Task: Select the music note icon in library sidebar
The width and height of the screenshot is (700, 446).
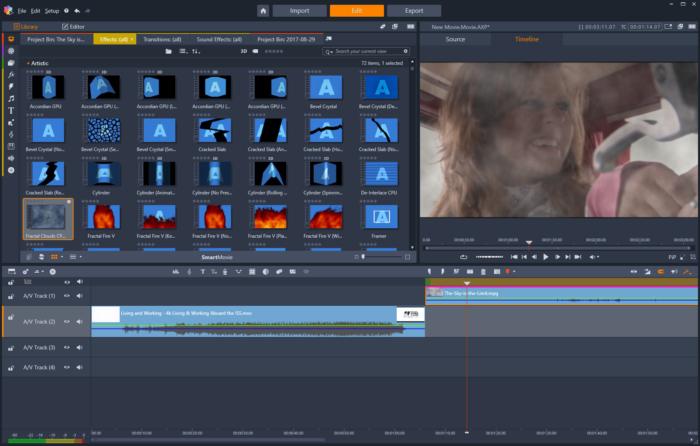Action: [x=11, y=99]
